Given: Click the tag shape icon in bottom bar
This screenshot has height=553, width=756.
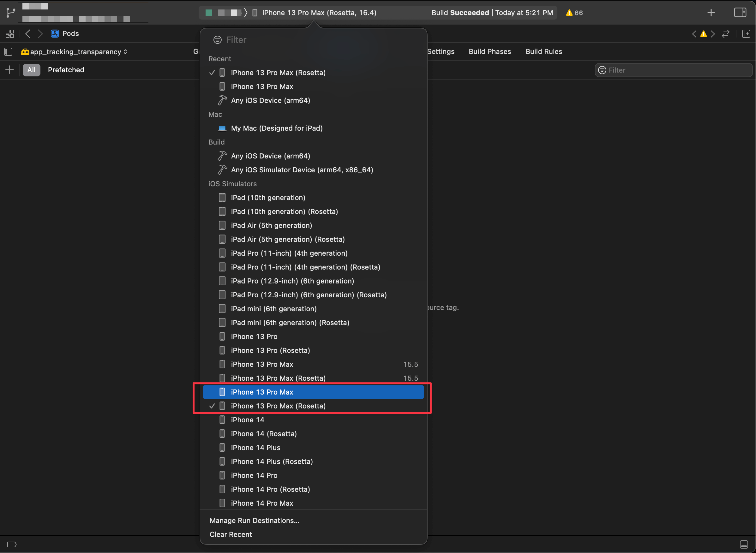Looking at the screenshot, I should [x=12, y=544].
